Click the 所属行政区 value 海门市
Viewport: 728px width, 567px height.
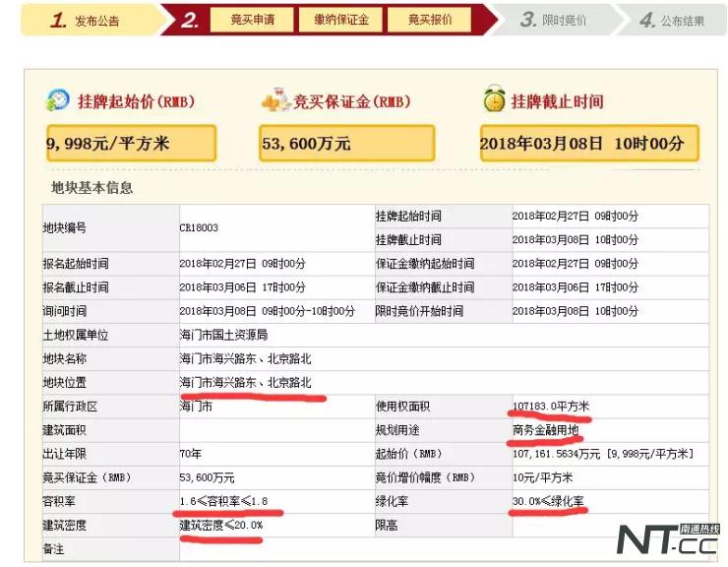pyautogui.click(x=196, y=407)
